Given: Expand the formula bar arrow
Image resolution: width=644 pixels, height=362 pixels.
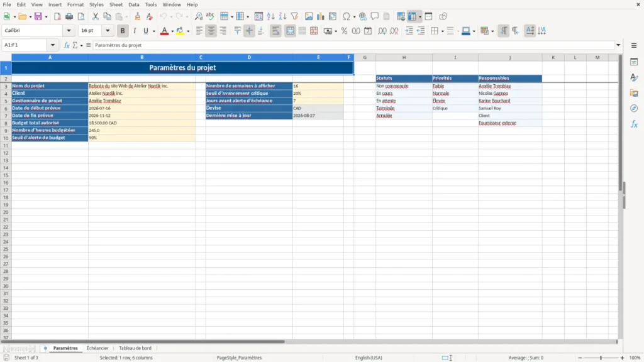Looking at the screenshot, I should click(x=618, y=45).
